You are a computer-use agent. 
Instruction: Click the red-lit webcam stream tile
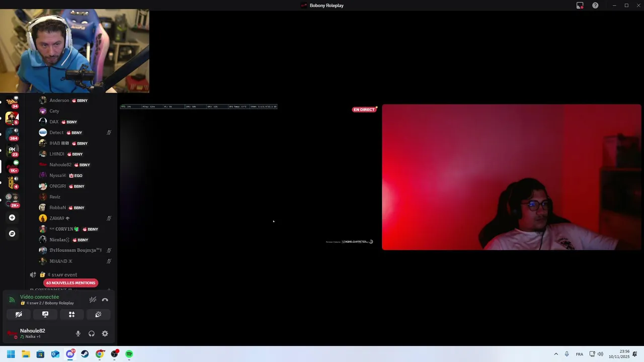click(x=511, y=177)
